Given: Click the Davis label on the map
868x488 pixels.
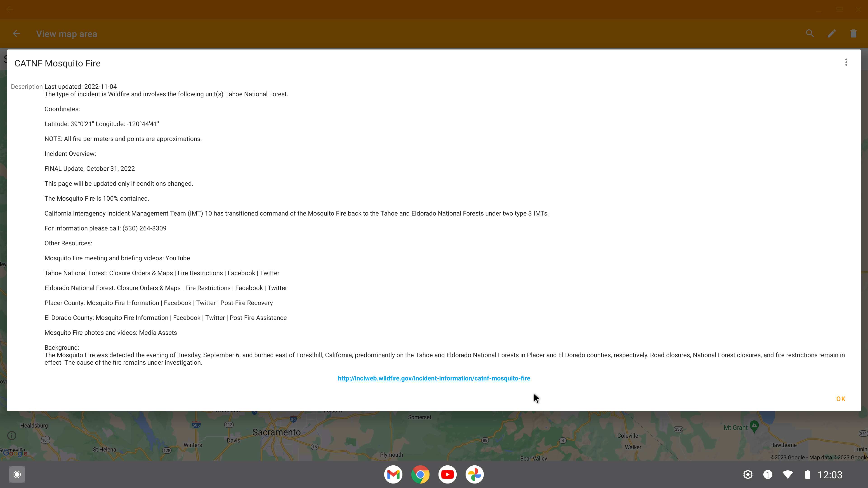Looking at the screenshot, I should [x=234, y=441].
